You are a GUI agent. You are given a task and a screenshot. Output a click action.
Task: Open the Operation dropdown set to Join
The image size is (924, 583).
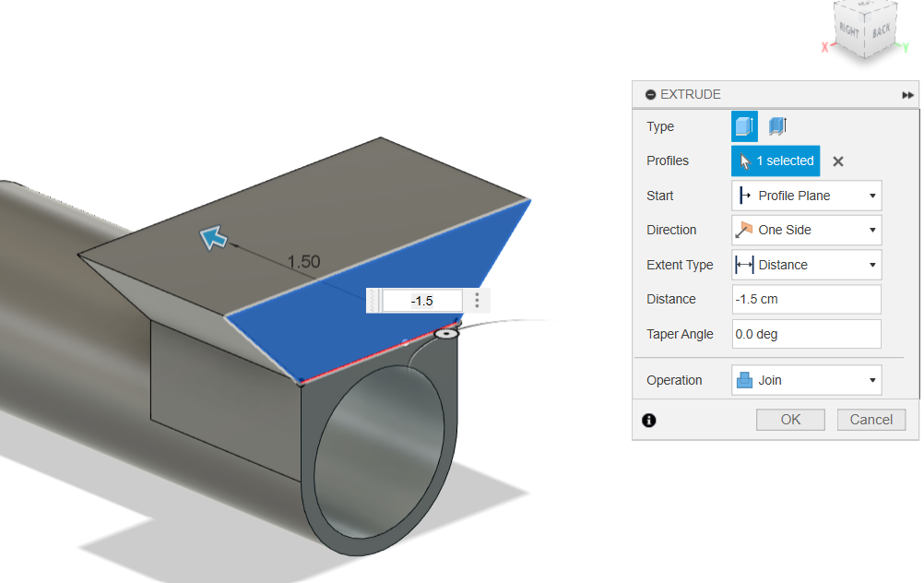coord(806,380)
